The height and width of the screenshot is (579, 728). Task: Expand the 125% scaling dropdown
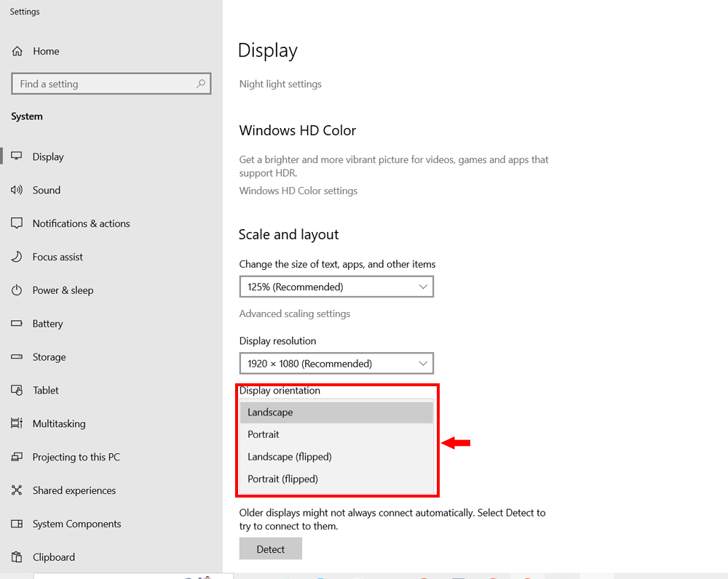tap(336, 287)
